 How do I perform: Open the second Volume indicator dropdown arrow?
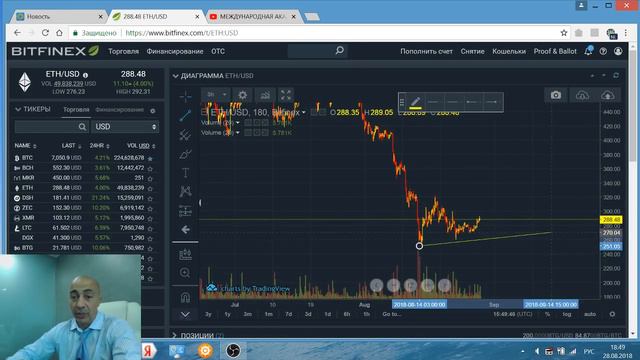pyautogui.click(x=238, y=133)
